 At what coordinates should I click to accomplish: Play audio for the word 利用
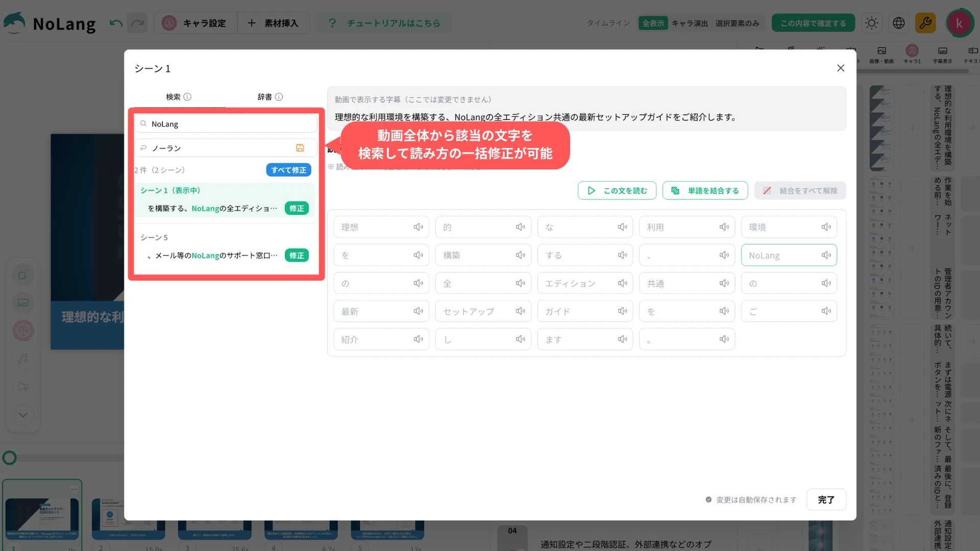724,227
